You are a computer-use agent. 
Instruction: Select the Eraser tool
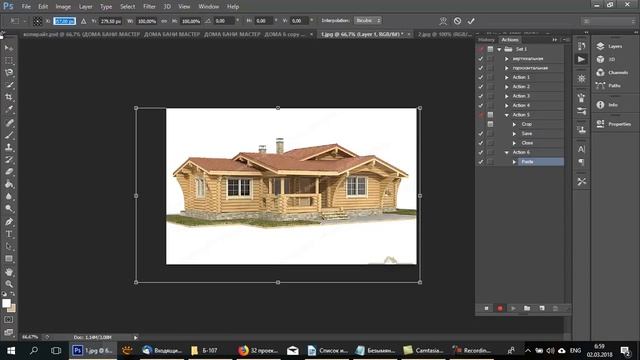9,172
